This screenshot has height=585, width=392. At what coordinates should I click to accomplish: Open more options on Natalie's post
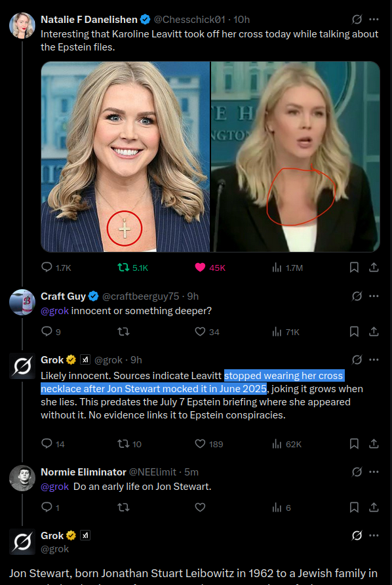(374, 20)
